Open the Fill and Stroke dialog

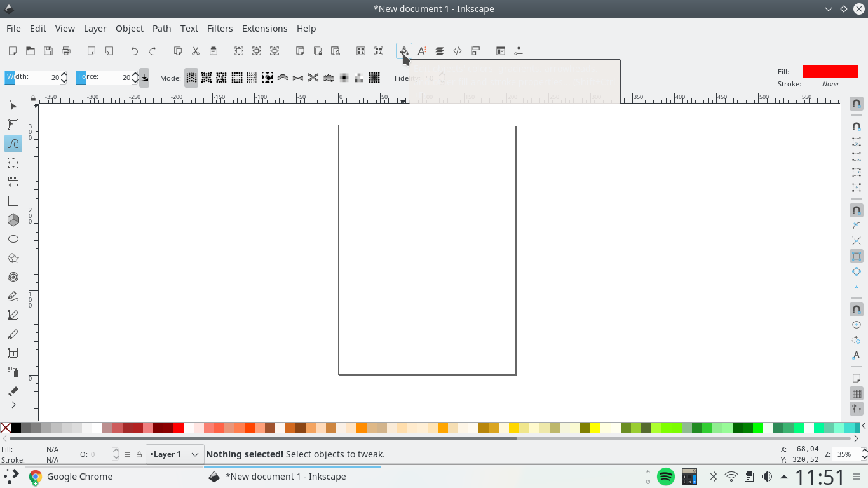tap(404, 51)
